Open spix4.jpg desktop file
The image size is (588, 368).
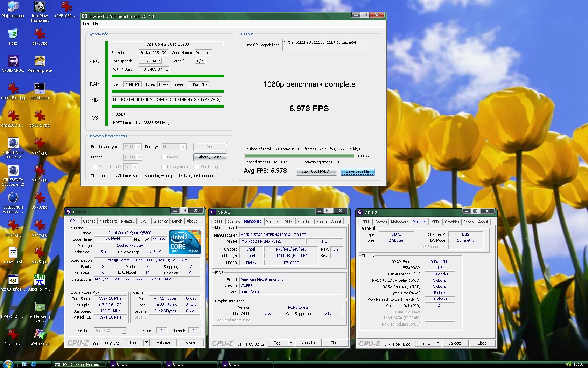click(40, 228)
